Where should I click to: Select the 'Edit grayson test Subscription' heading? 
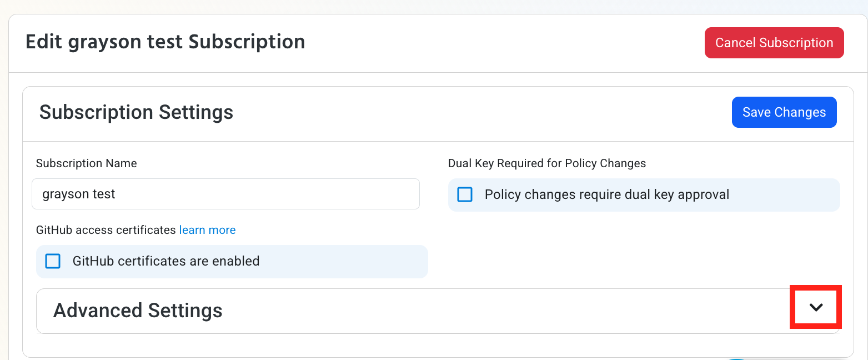165,42
